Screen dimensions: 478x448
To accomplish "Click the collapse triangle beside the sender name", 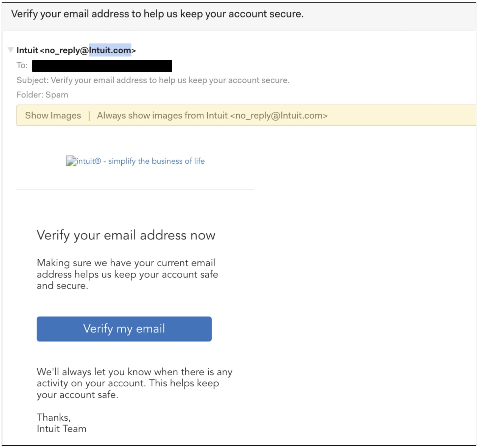I will pyautogui.click(x=11, y=50).
